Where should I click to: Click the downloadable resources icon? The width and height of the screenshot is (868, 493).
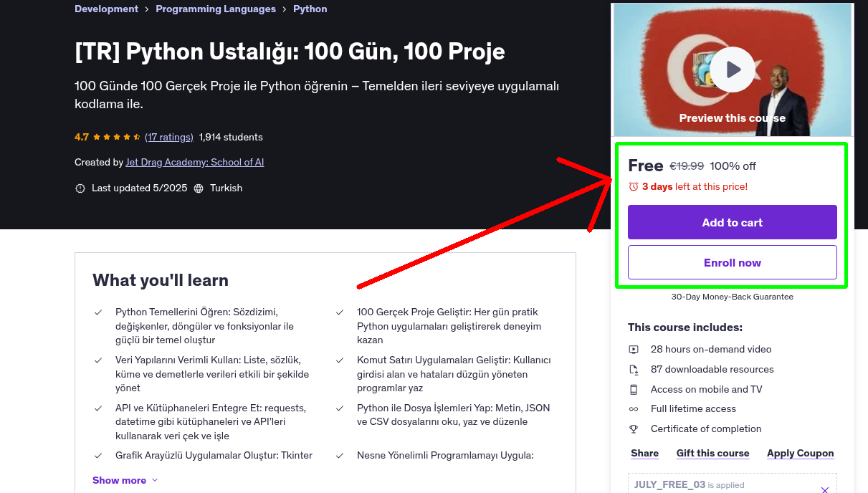634,370
